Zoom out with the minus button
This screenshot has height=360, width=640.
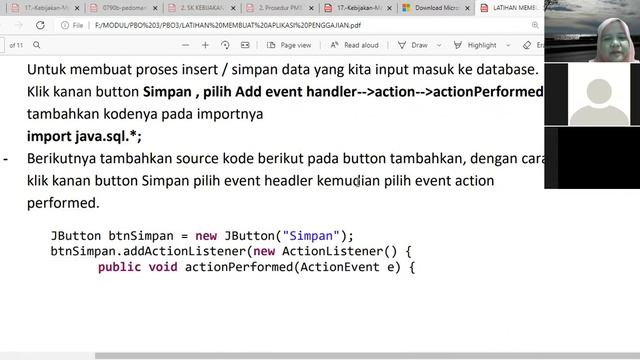185,45
